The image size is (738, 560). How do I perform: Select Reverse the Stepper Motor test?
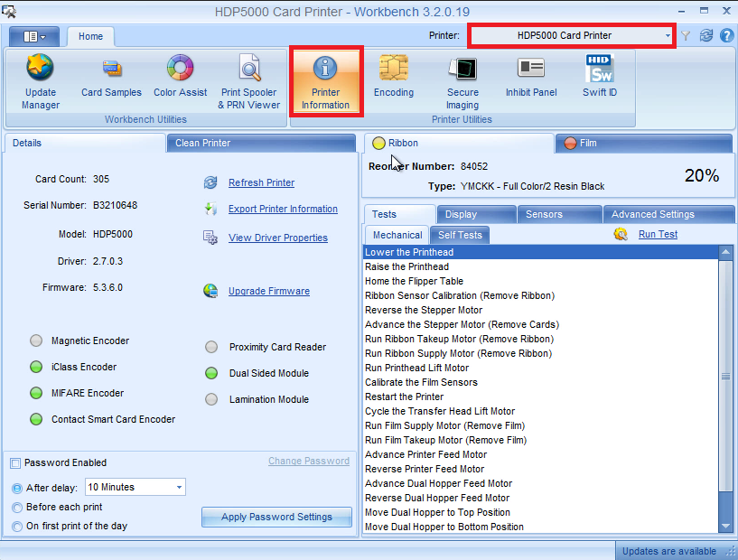[x=541, y=310]
